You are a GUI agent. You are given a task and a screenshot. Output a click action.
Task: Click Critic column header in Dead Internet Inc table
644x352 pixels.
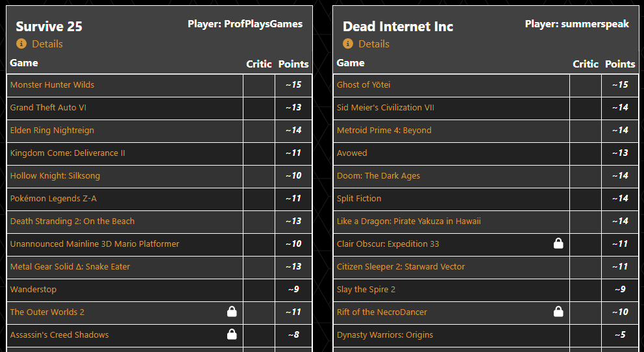point(586,64)
